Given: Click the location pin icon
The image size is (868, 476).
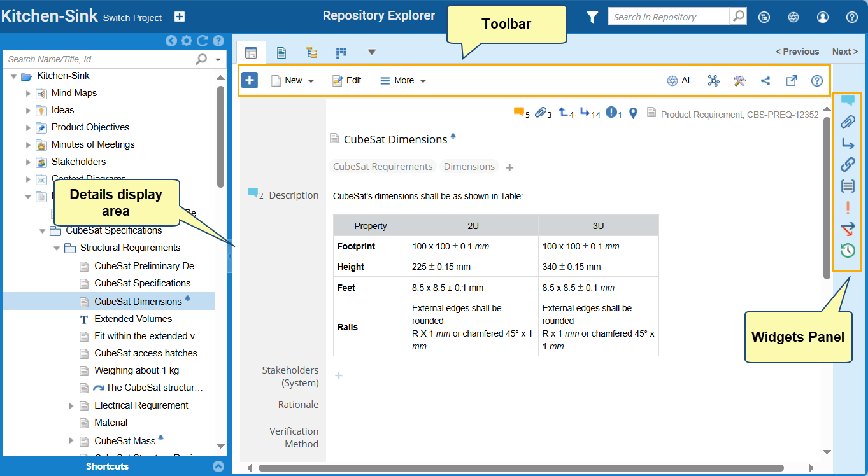Looking at the screenshot, I should coord(633,113).
